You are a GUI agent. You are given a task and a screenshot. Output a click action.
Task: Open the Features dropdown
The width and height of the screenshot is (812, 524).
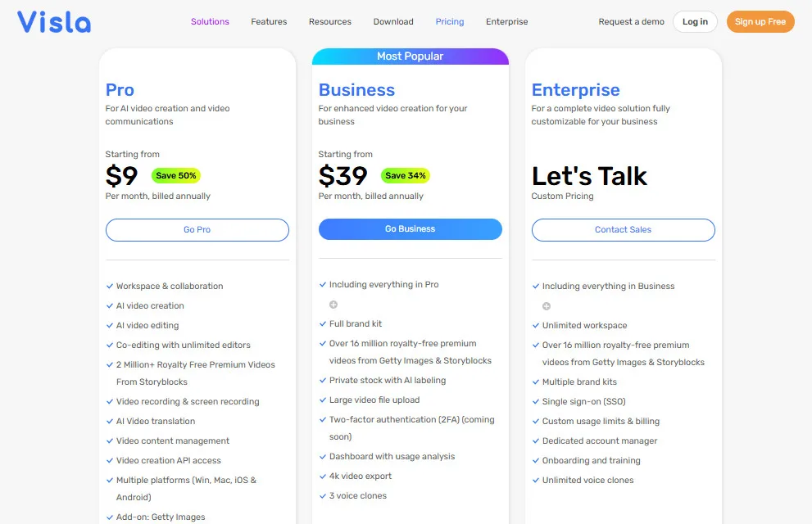(x=269, y=21)
